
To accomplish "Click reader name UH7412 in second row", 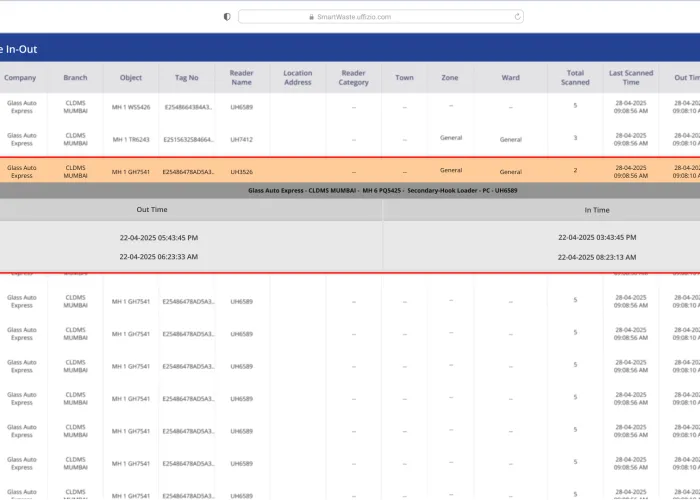I will tap(242, 140).
